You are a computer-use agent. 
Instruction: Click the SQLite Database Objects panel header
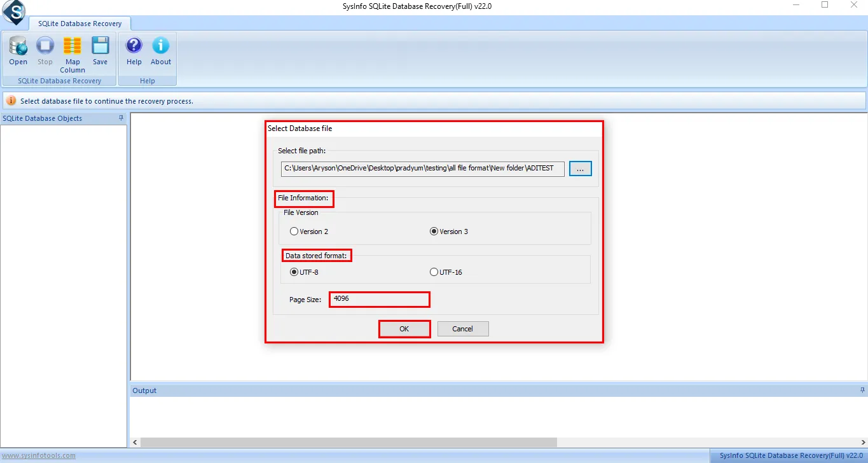[64, 118]
